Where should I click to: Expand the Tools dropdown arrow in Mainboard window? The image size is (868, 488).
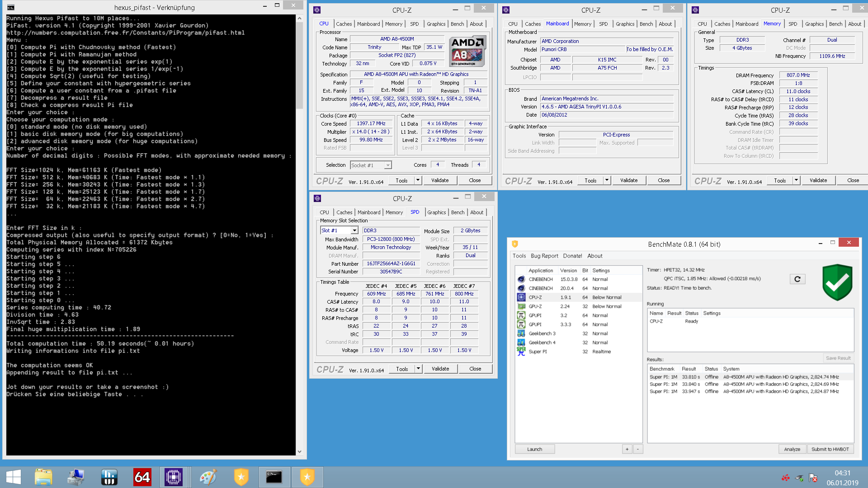pyautogui.click(x=607, y=180)
